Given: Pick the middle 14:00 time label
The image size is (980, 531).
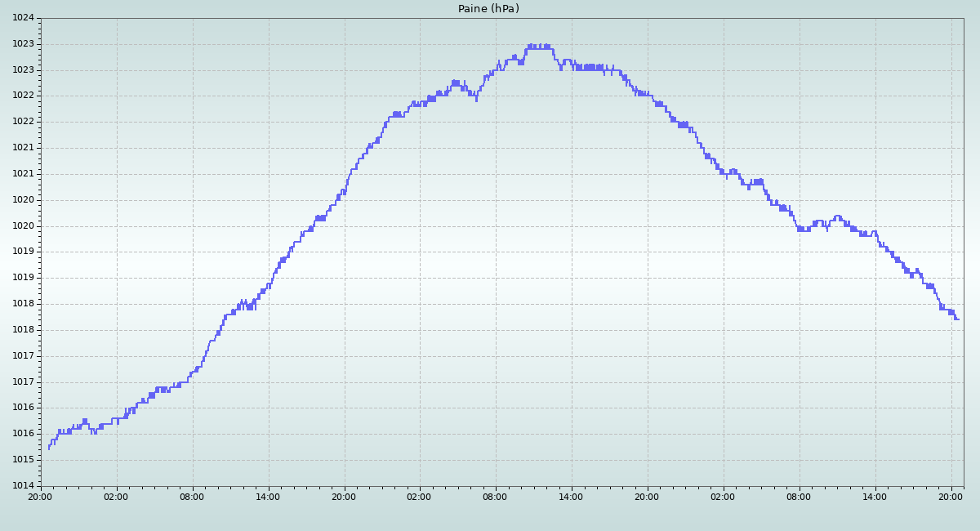Looking at the screenshot, I should coord(571,496).
